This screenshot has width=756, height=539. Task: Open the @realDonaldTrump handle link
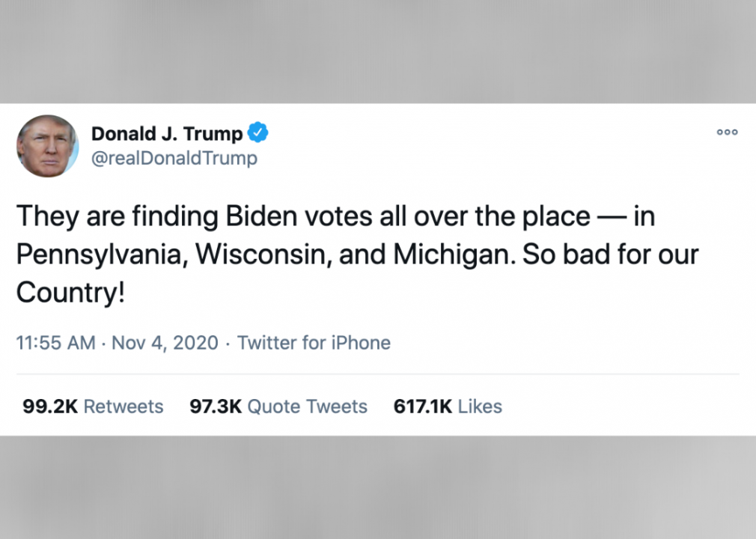174,158
